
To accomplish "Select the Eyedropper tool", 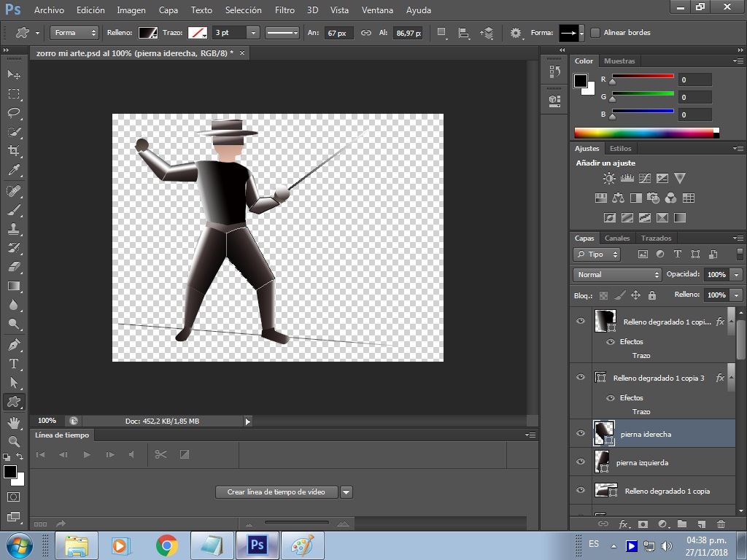I will 14,170.
